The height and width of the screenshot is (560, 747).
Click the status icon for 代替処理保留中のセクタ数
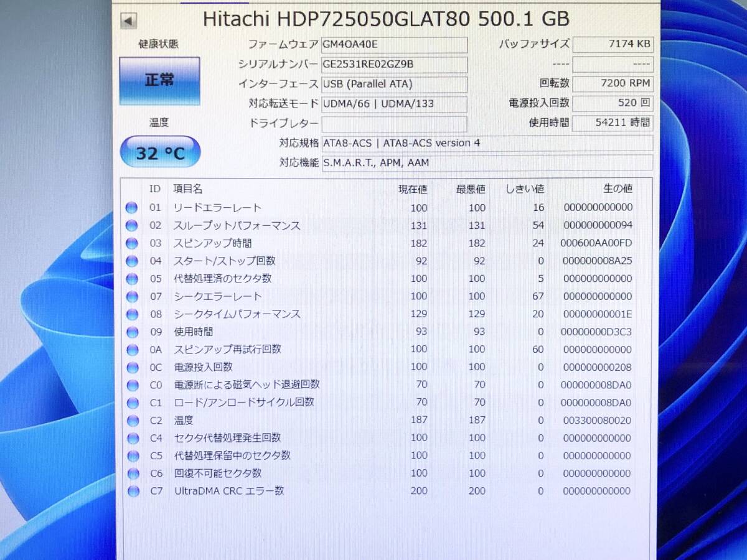click(x=132, y=456)
